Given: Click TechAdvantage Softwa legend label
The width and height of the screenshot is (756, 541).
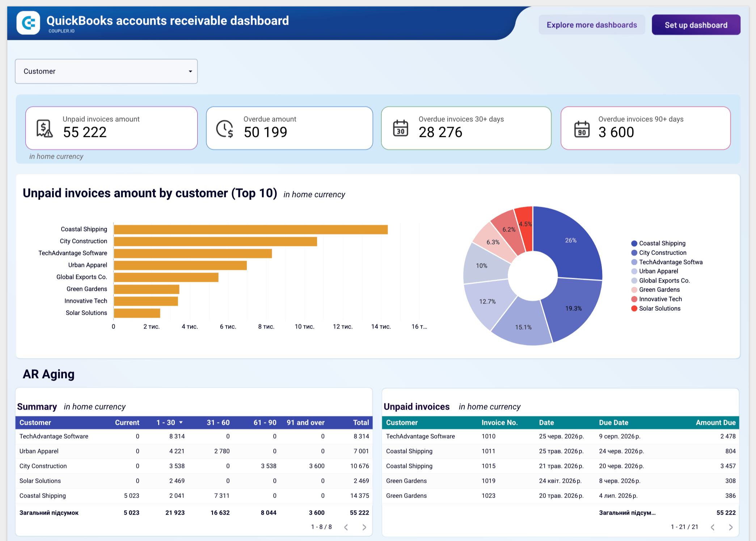Looking at the screenshot, I should (671, 262).
